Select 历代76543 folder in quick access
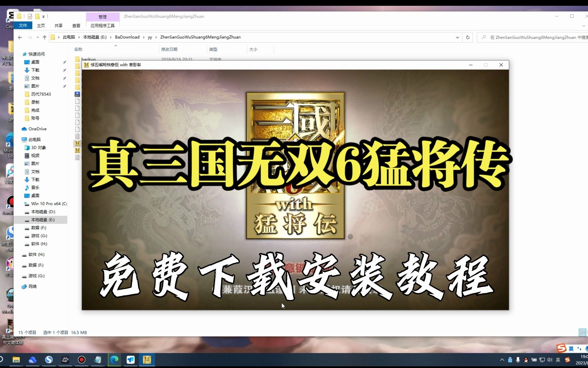588x368 pixels. [x=41, y=94]
